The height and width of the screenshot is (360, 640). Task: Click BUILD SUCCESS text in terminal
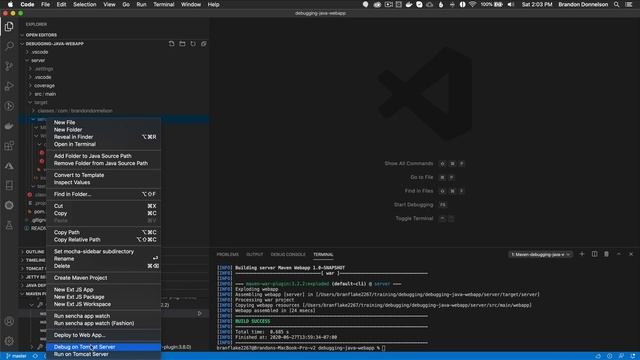[x=253, y=321]
